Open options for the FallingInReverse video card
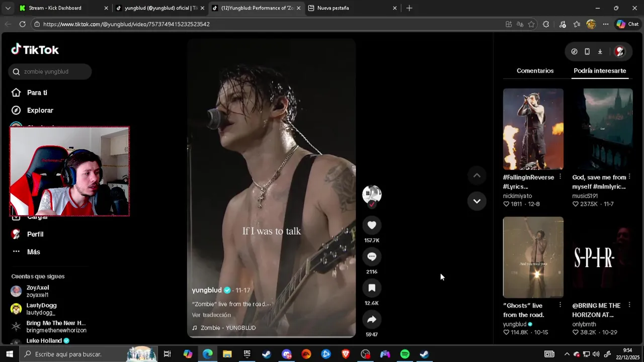644x362 pixels. click(x=560, y=177)
